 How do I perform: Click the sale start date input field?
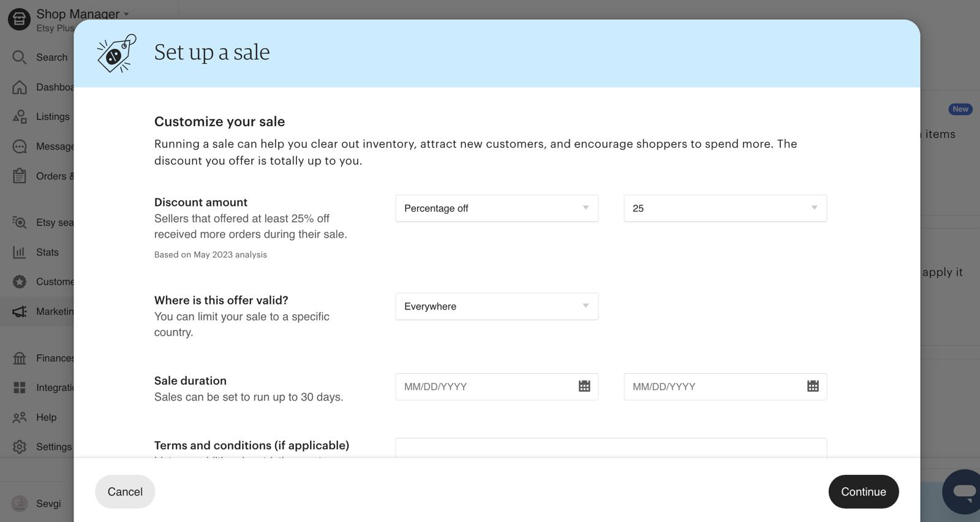click(x=497, y=387)
